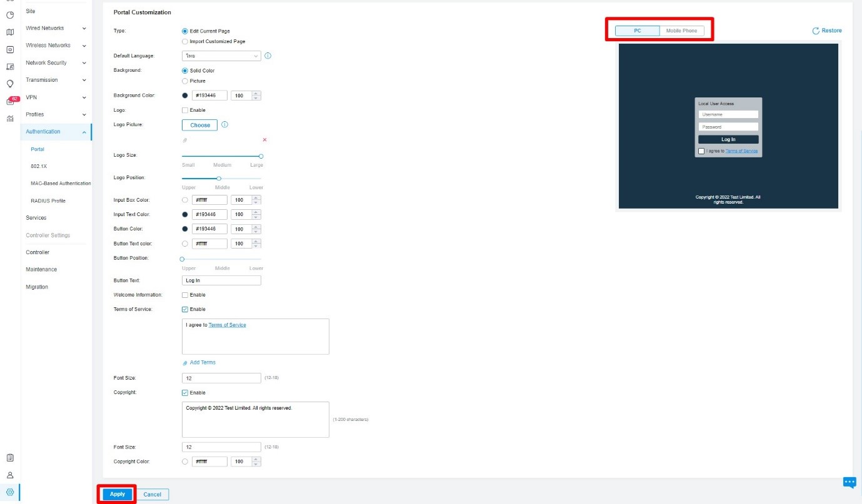Open the Map icon in sidebar
The image size is (862, 504).
10,32
